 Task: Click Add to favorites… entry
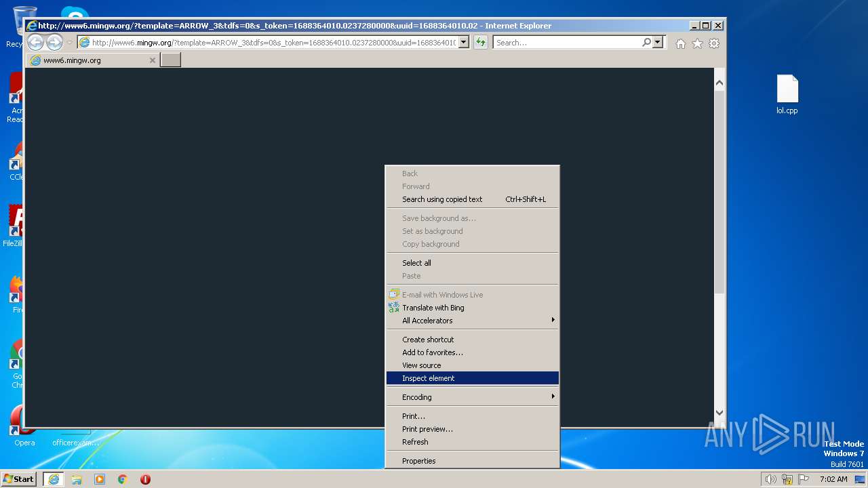pos(473,352)
